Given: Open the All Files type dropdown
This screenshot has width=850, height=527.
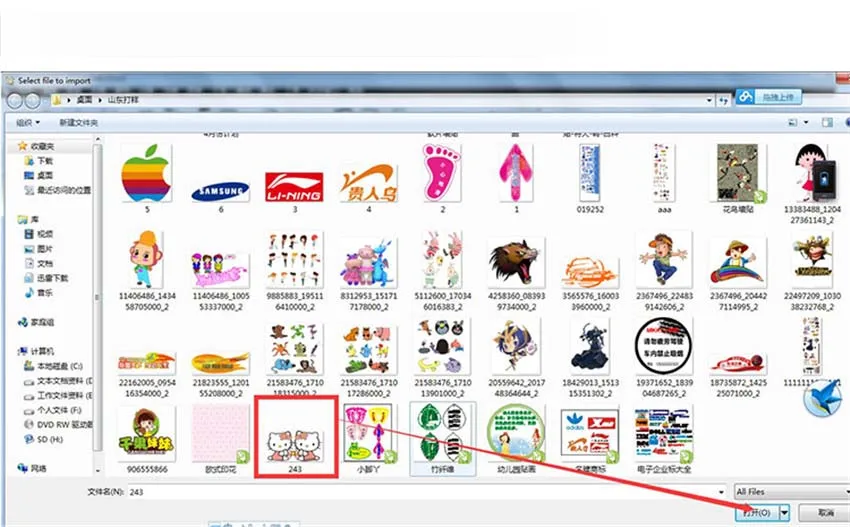Looking at the screenshot, I should point(791,492).
